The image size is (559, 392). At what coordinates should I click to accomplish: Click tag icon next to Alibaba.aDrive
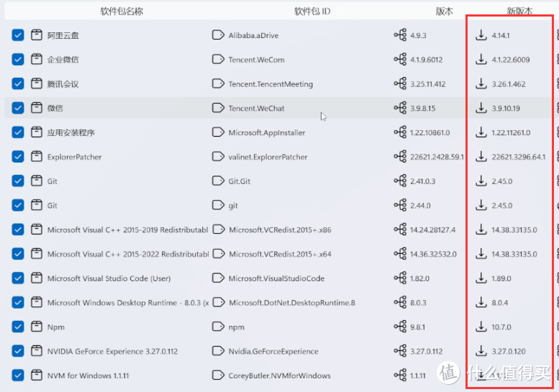(218, 35)
